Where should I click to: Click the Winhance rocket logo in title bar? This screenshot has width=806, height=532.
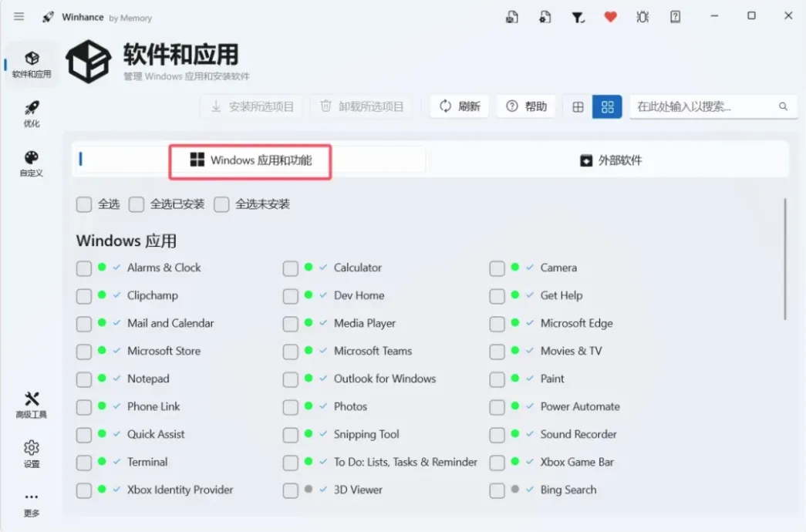pos(48,17)
